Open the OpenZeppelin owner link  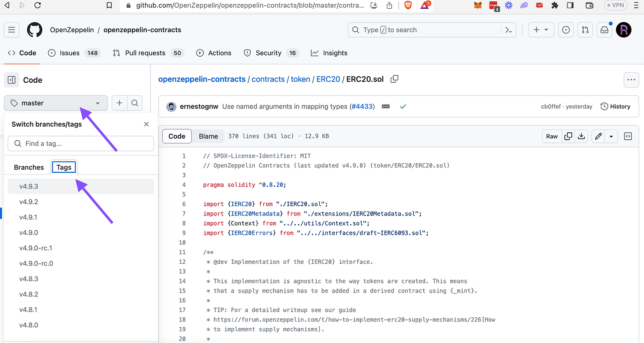click(x=72, y=30)
